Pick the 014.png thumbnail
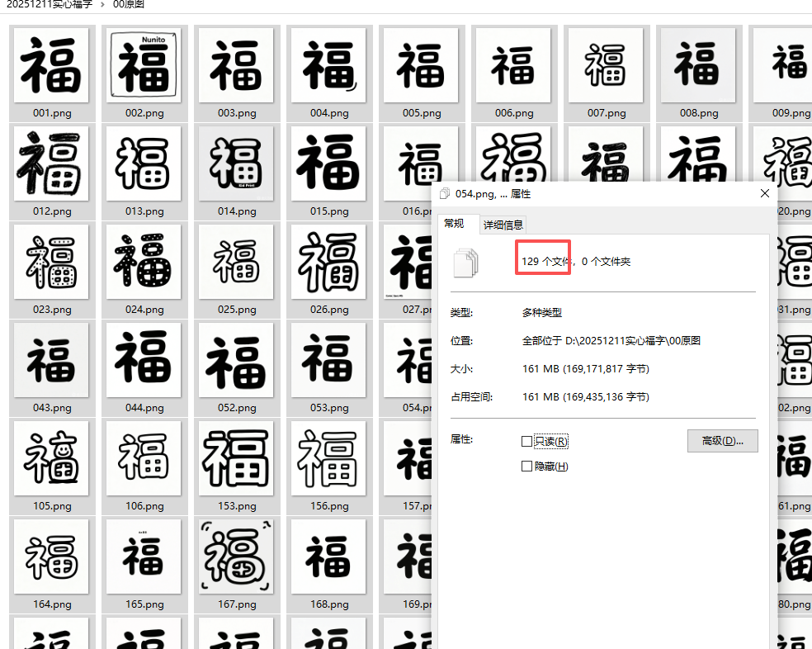Image resolution: width=812 pixels, height=649 pixels. 236,163
